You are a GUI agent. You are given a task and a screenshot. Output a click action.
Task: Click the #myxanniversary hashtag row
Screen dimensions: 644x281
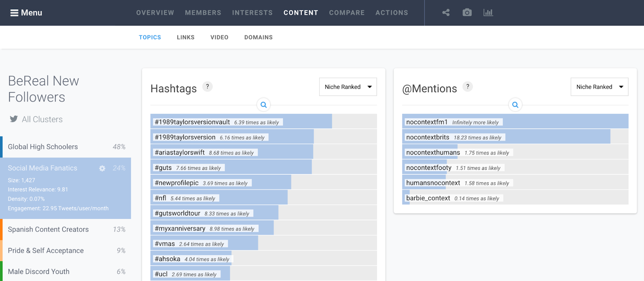pyautogui.click(x=264, y=228)
